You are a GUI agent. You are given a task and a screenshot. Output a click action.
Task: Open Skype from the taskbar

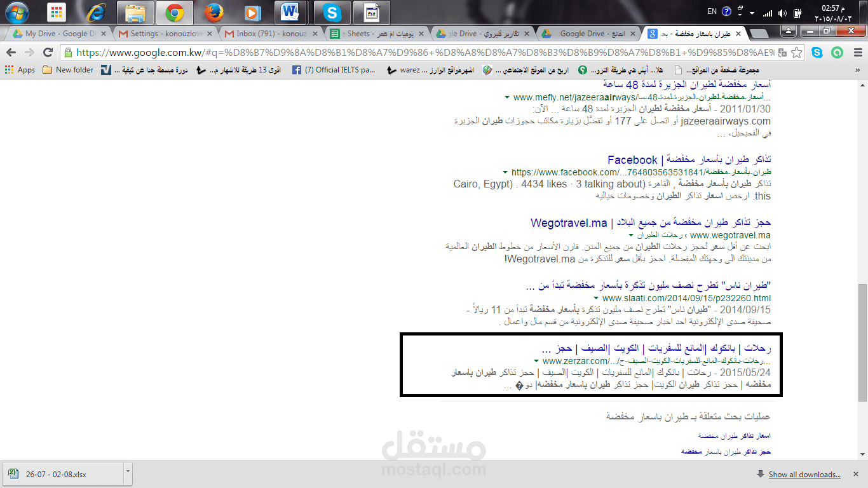click(332, 12)
